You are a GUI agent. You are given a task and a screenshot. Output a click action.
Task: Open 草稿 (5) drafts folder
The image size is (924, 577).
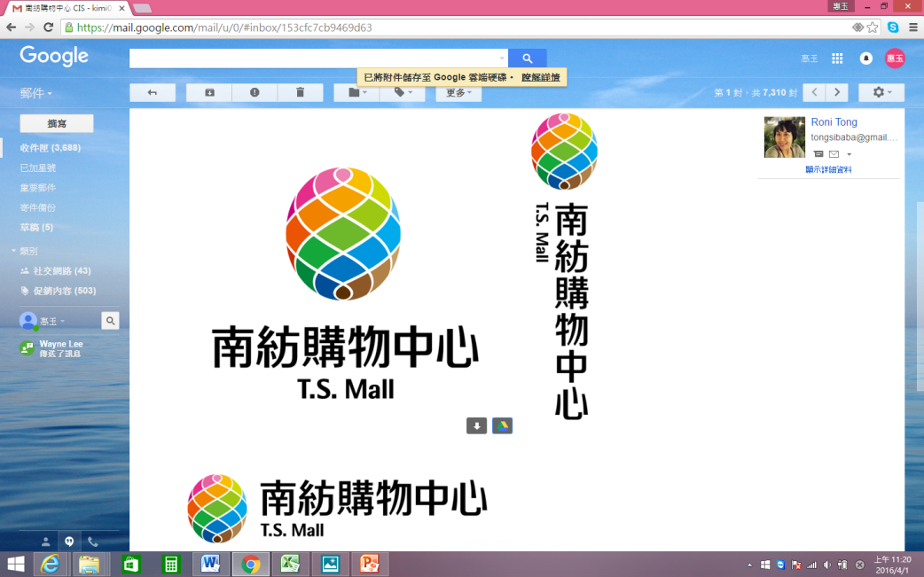click(36, 227)
